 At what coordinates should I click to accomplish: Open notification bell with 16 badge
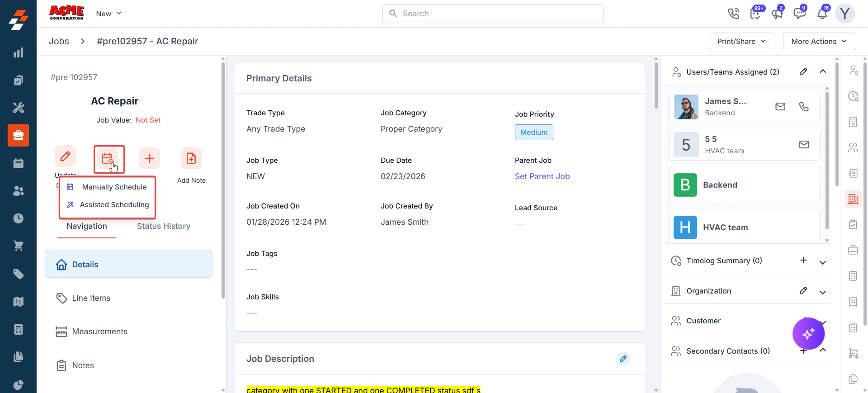(822, 14)
